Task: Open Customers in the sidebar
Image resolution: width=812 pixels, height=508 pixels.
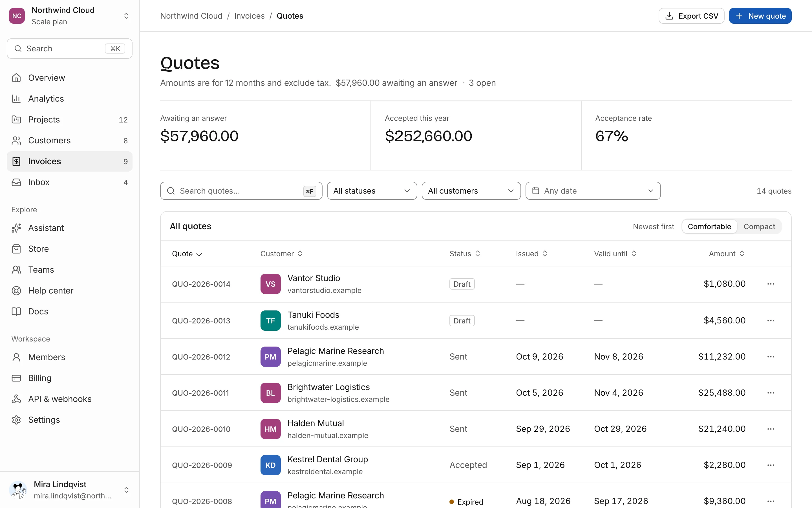Action: coord(69,141)
